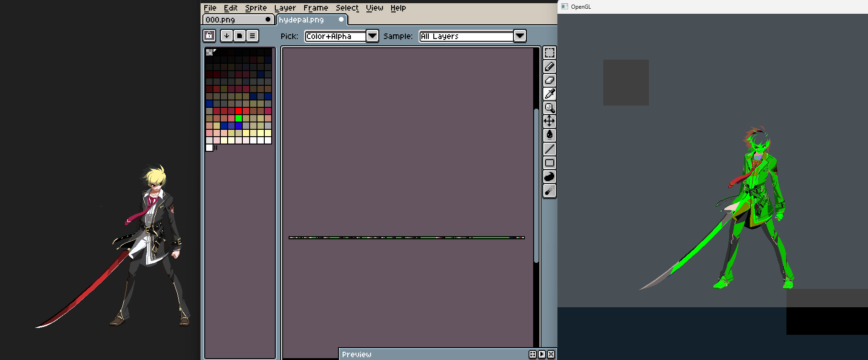Click the canvas vertical scrollbar thumb

[x=536, y=186]
